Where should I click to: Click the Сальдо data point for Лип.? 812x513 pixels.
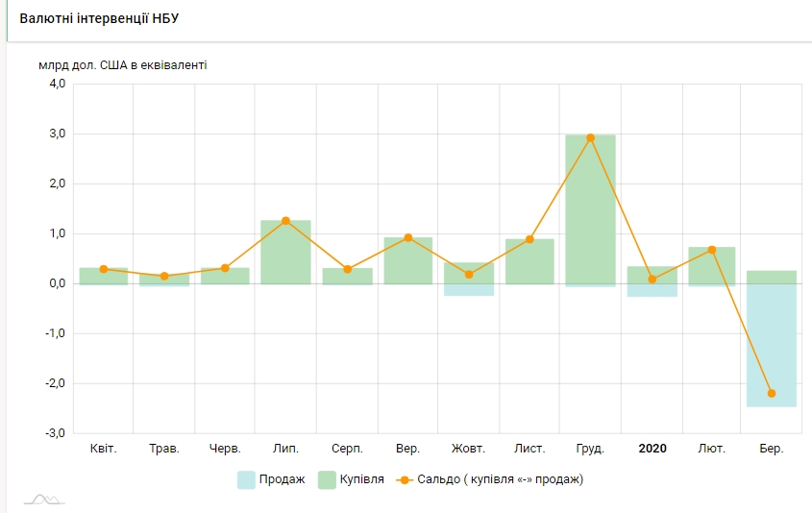[285, 221]
